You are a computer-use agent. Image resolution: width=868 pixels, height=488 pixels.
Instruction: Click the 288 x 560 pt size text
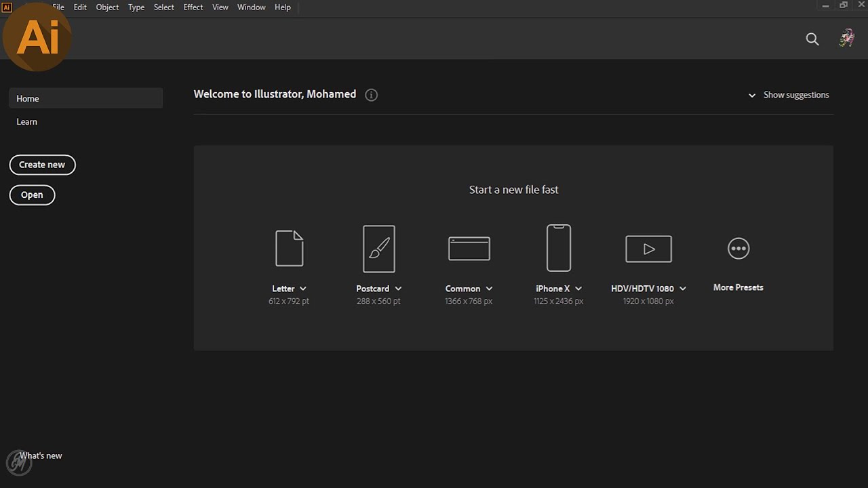coord(378,301)
